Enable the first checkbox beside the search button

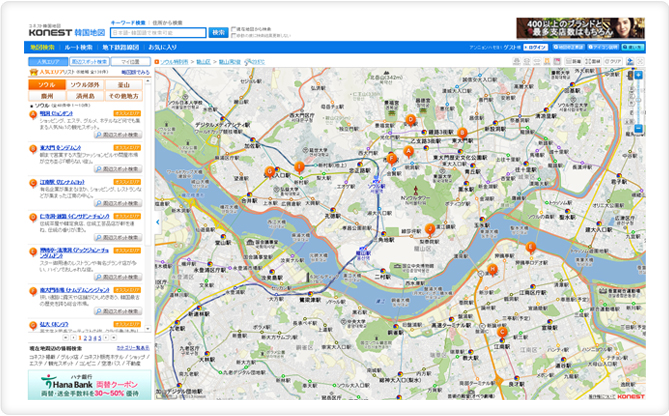point(234,29)
